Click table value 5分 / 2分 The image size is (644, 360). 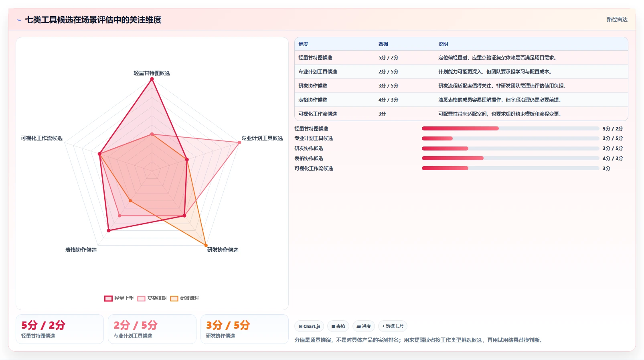click(x=389, y=58)
